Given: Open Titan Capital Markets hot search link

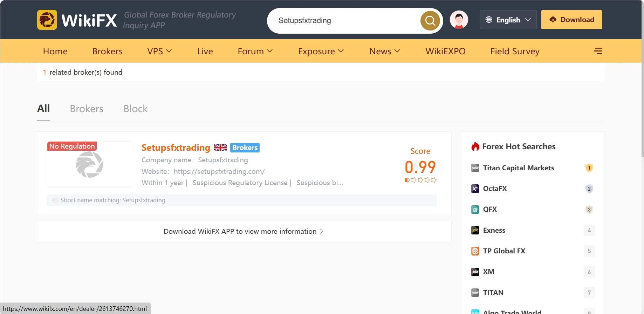Looking at the screenshot, I should (519, 168).
